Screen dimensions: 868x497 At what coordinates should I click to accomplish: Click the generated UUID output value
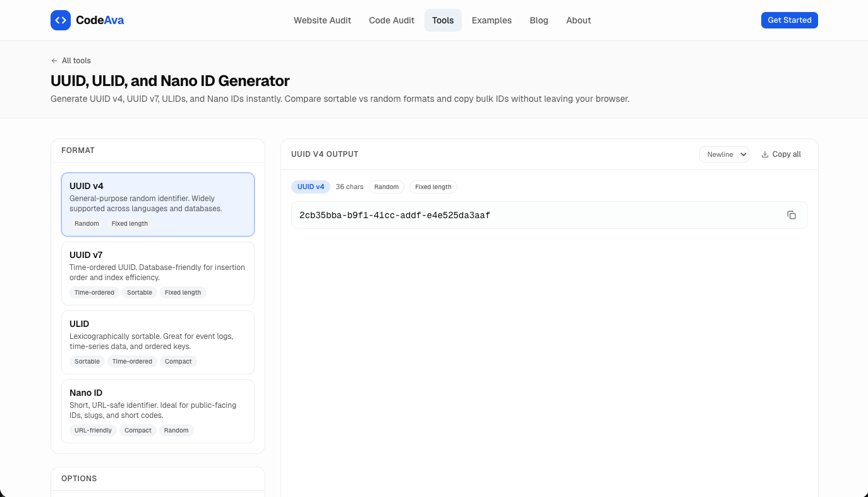[x=395, y=216]
